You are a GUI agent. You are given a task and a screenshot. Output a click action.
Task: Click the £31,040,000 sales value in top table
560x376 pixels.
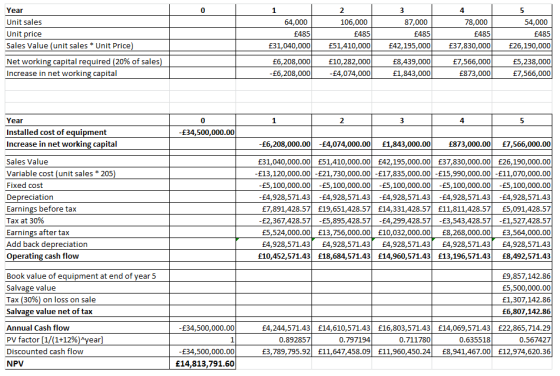pos(274,46)
